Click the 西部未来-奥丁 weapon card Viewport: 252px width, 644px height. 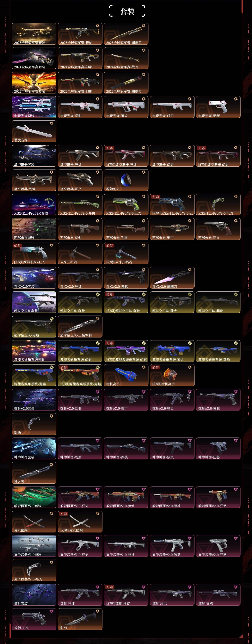click(172, 229)
